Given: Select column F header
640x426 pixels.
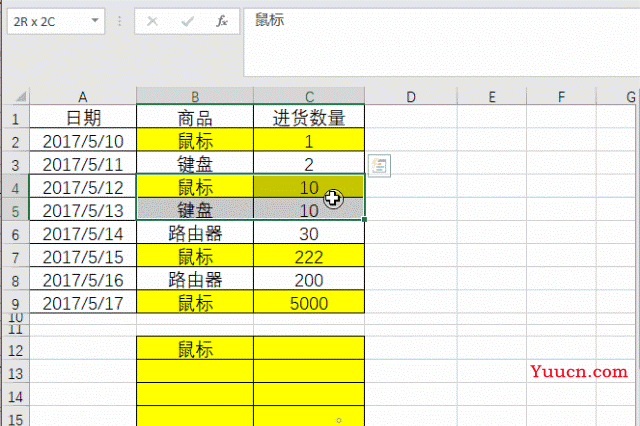Looking at the screenshot, I should click(x=560, y=96).
